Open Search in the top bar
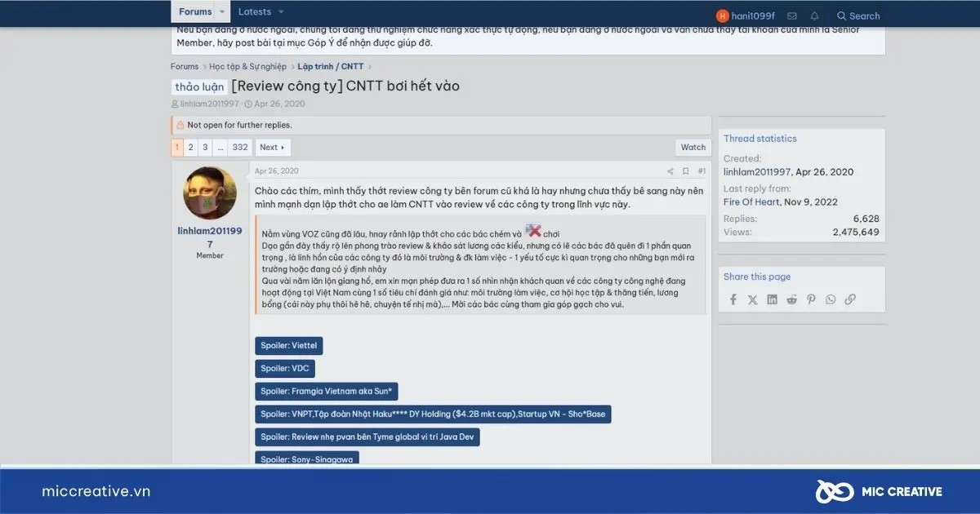Image resolution: width=980 pixels, height=514 pixels. tap(858, 16)
